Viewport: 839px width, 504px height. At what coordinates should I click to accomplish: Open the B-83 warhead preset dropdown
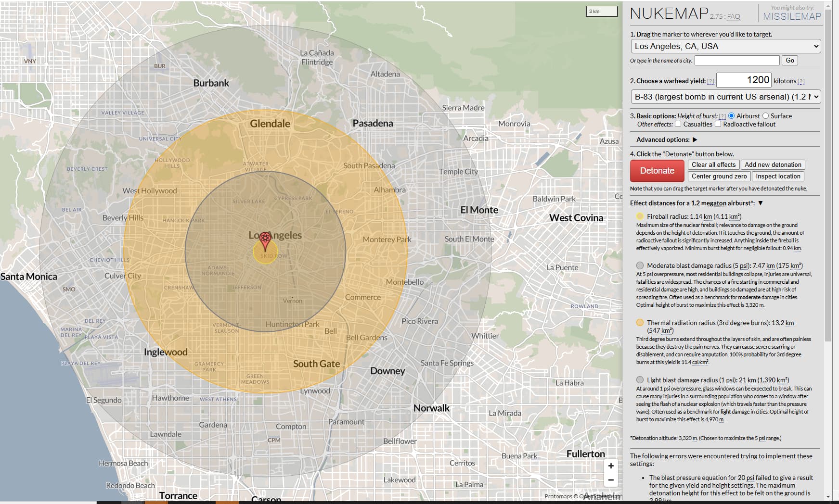click(725, 97)
